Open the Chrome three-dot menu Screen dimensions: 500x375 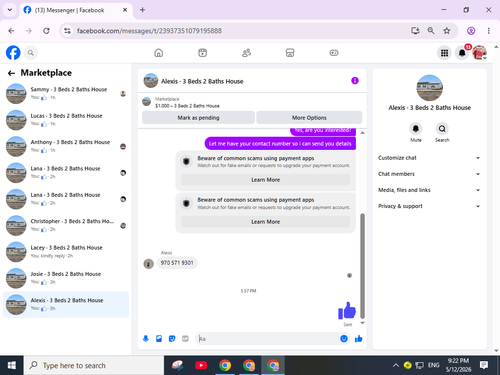tap(489, 31)
